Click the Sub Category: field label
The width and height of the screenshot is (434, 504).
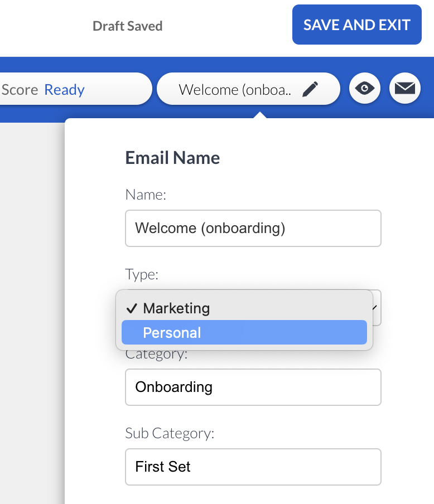(x=170, y=434)
